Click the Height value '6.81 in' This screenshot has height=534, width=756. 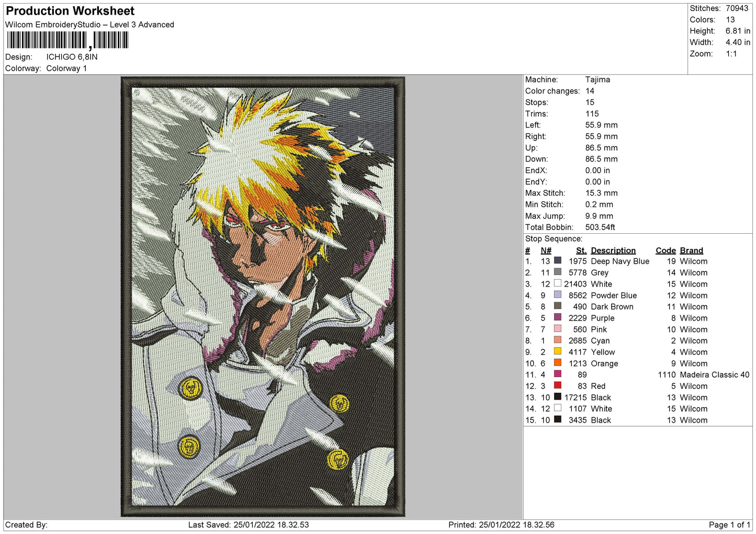coord(738,31)
